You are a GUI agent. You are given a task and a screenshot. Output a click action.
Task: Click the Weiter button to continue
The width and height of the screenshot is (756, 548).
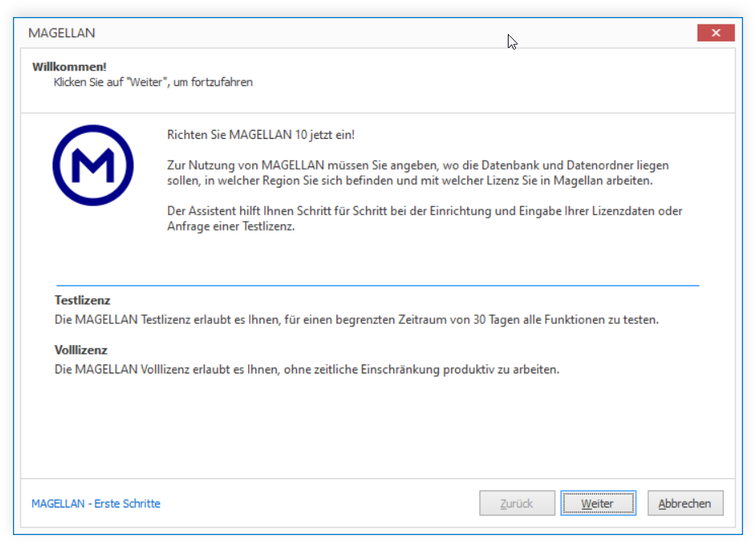[x=598, y=503]
